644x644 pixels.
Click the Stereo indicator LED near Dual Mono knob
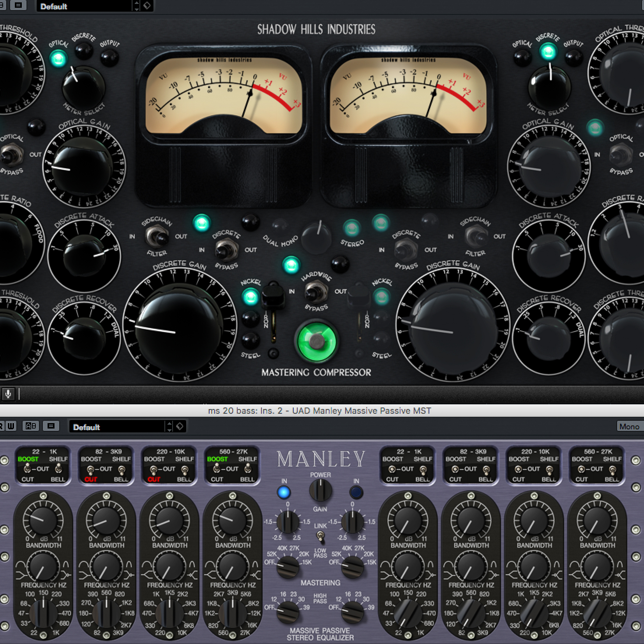point(351,228)
